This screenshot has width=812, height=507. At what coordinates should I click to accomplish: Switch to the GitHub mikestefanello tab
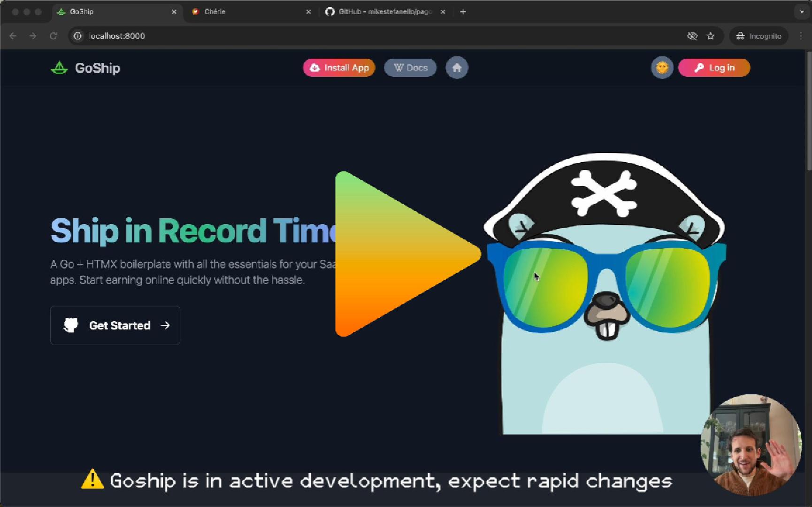tap(383, 12)
